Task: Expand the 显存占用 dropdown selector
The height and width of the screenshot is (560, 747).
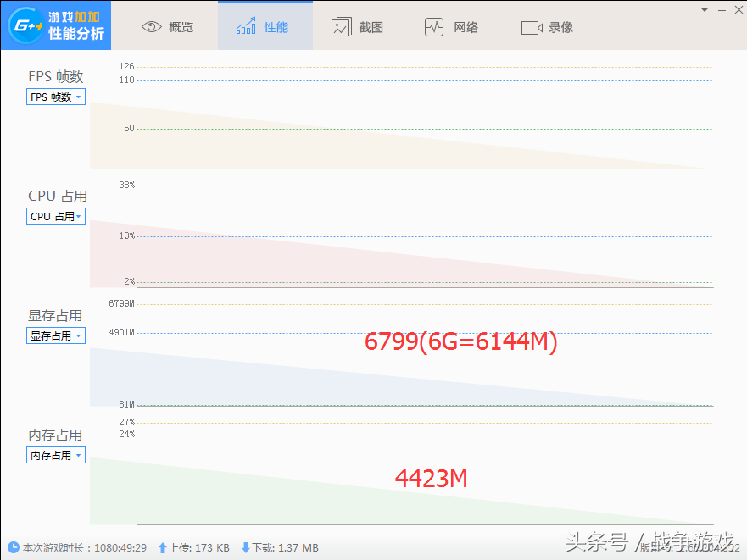Action: [x=56, y=336]
